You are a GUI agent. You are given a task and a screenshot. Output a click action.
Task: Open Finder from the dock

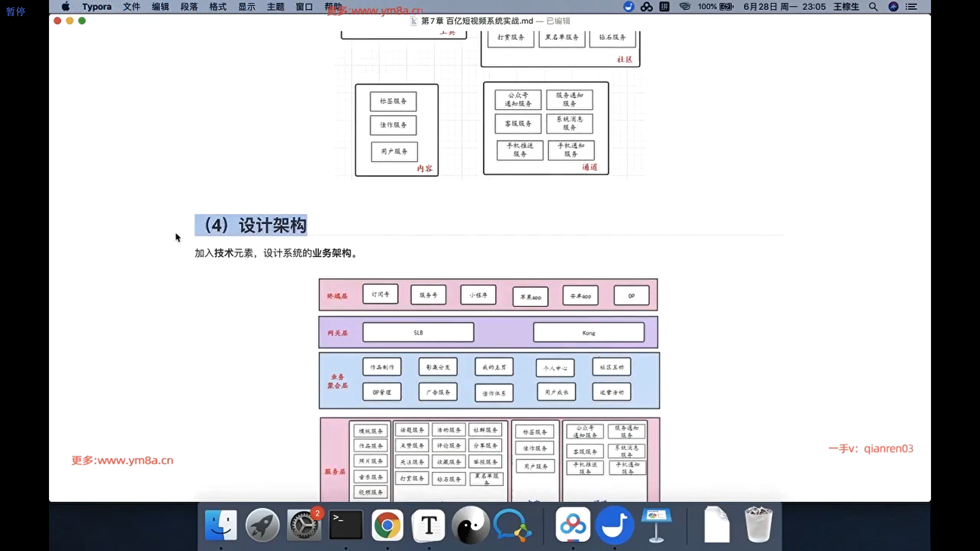click(x=220, y=525)
